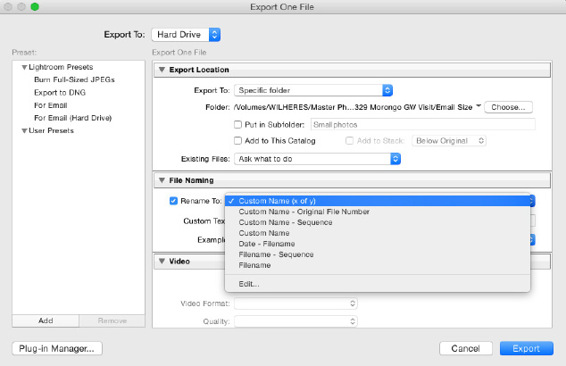Open the Quality dropdown
566x366 pixels.
[296, 321]
